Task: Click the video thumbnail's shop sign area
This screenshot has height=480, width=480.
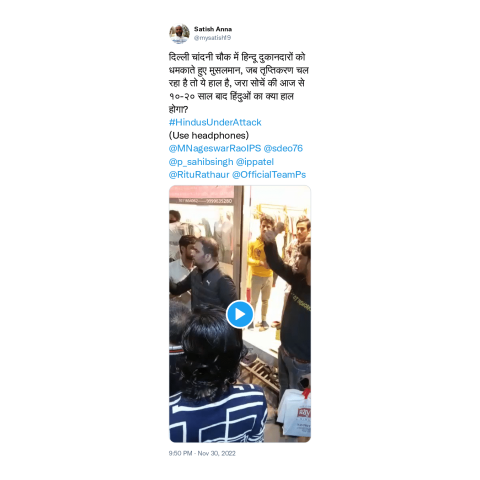Action: tap(201, 194)
